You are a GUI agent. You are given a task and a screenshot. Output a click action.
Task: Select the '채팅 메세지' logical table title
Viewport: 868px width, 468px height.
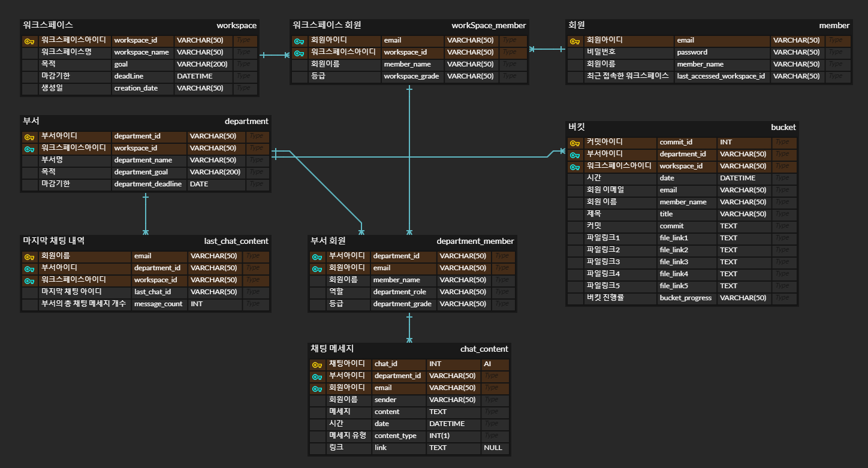(332, 349)
